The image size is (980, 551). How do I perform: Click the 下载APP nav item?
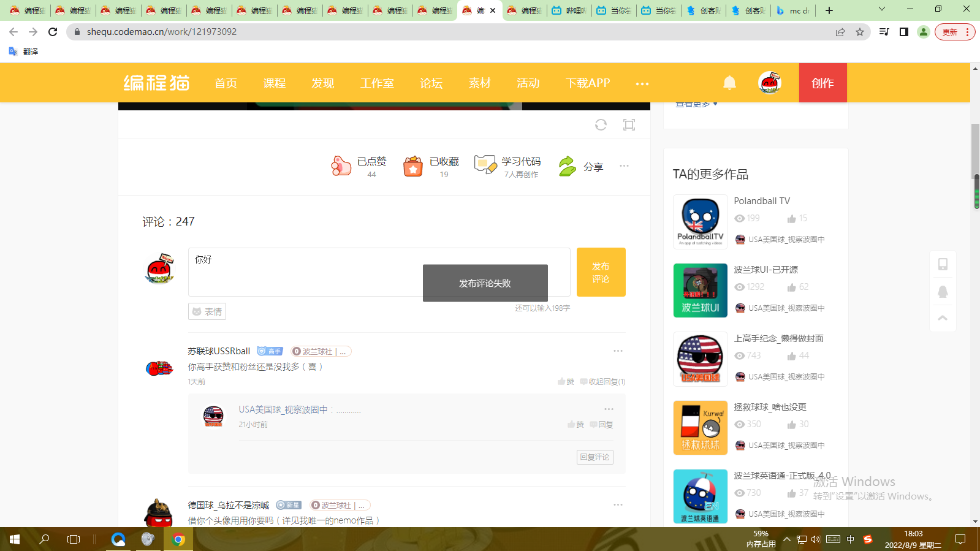pos(588,83)
